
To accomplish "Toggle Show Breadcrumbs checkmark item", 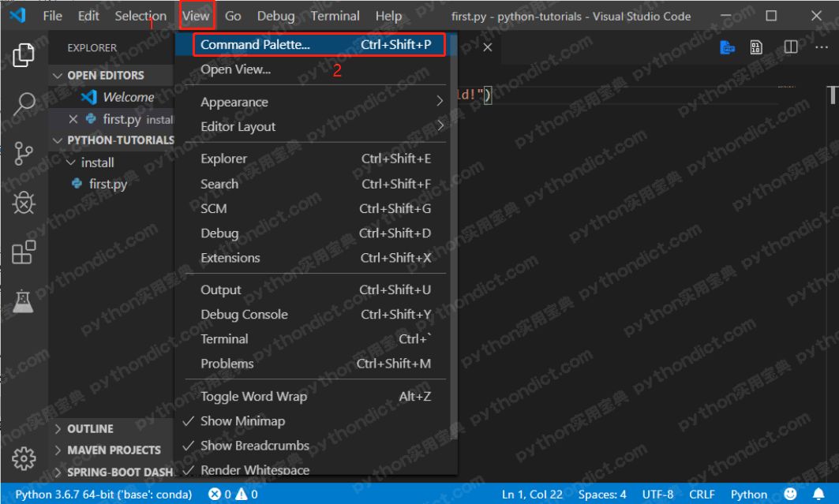I will tap(316, 446).
